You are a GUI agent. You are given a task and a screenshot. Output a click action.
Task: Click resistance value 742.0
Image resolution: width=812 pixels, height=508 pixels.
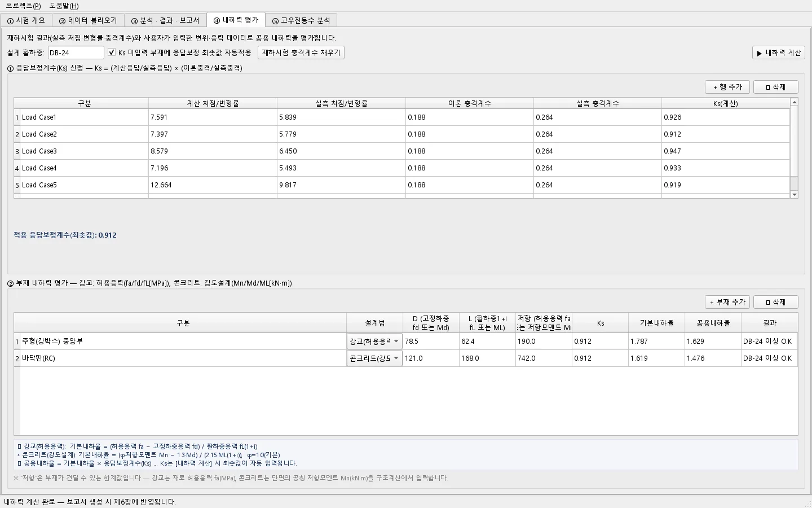coord(544,358)
